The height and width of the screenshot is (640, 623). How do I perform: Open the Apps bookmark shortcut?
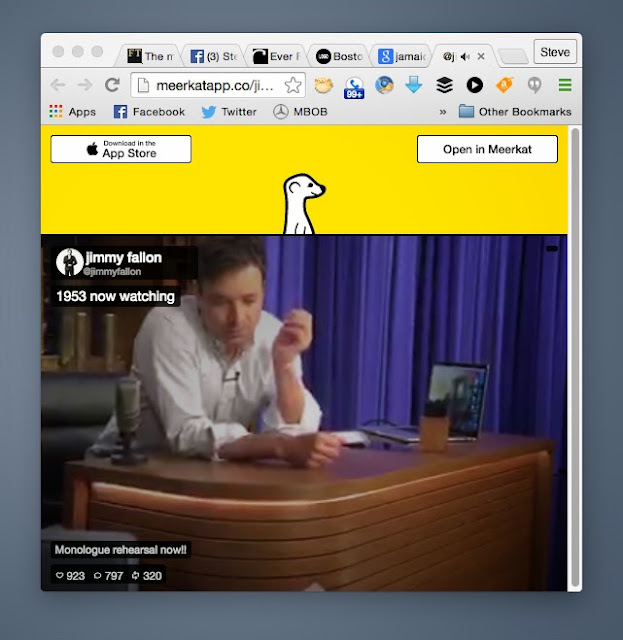point(73,111)
